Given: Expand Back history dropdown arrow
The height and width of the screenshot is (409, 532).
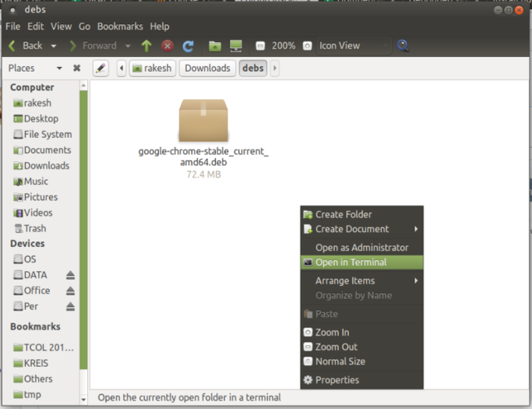Looking at the screenshot, I should tap(54, 46).
